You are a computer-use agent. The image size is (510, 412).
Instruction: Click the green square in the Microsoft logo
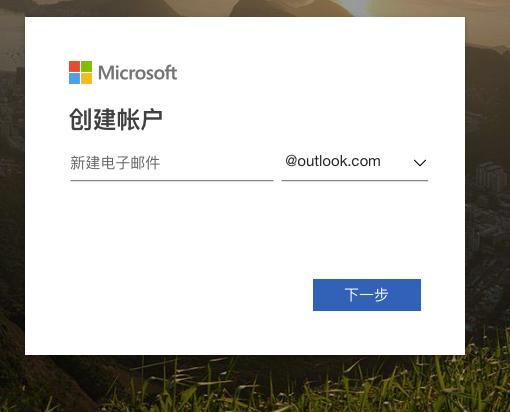pyautogui.click(x=86, y=66)
